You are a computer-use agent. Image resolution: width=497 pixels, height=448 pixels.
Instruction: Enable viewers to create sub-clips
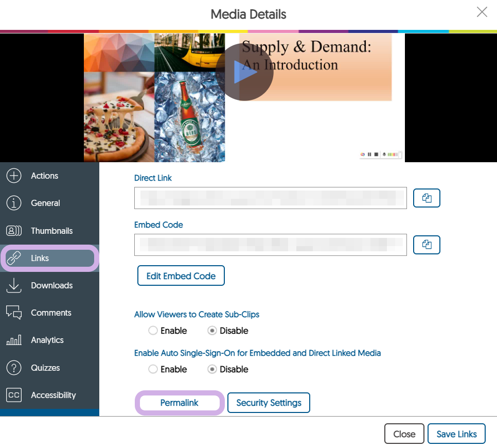(x=153, y=331)
